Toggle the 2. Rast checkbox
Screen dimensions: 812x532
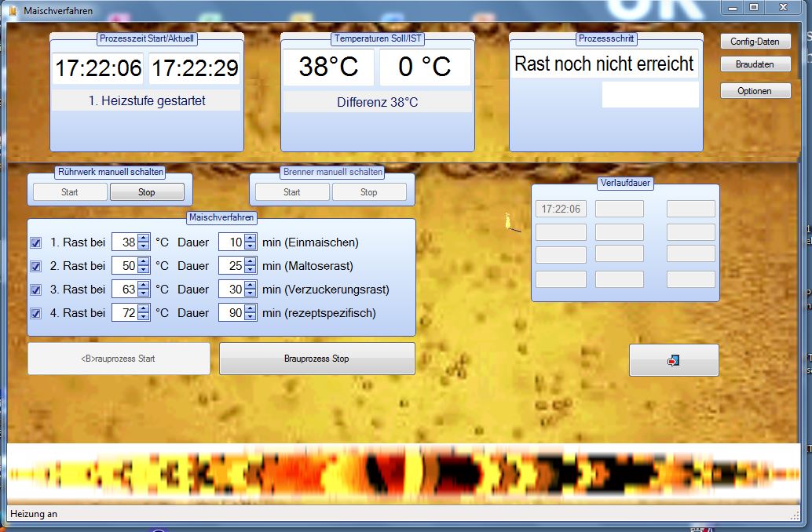[35, 266]
